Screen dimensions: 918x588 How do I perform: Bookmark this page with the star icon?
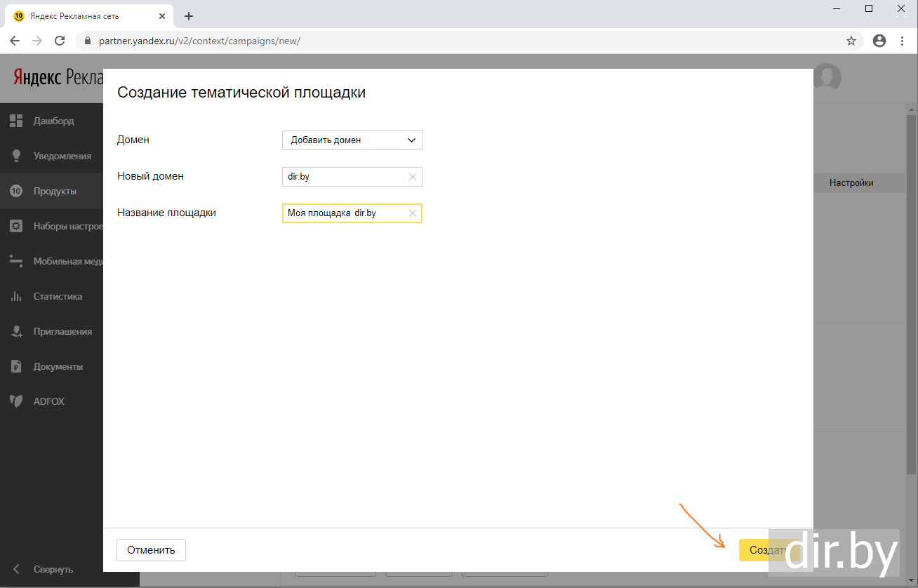(x=851, y=41)
